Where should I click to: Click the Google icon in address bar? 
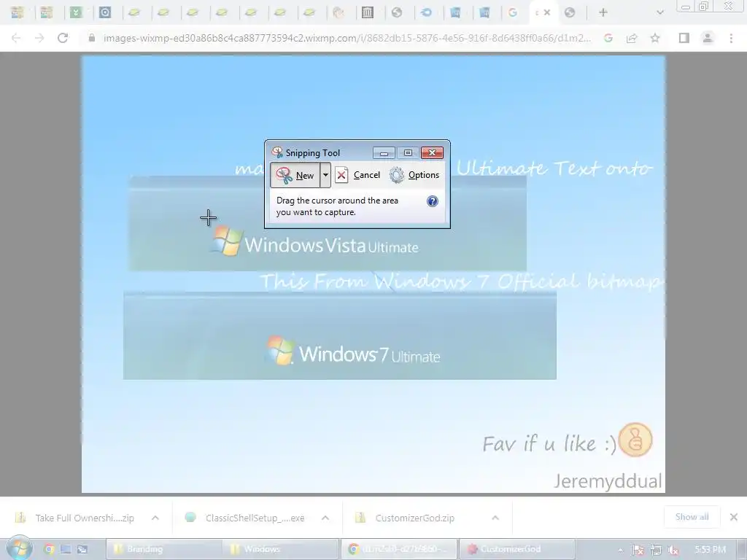click(x=608, y=38)
